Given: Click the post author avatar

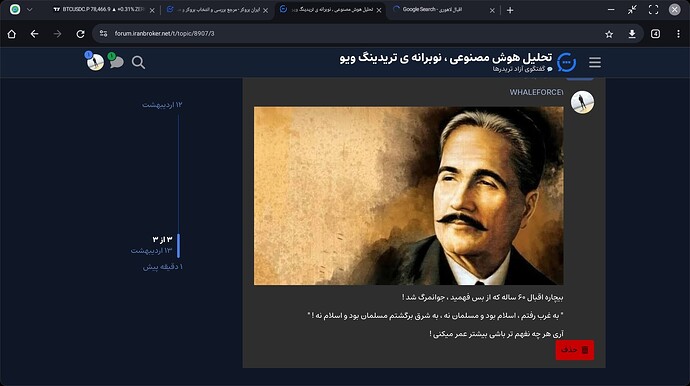Looking at the screenshot, I should point(582,102).
